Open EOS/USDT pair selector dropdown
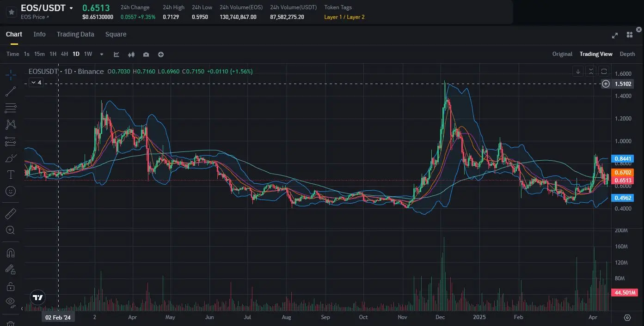The width and height of the screenshot is (644, 326). [71, 8]
